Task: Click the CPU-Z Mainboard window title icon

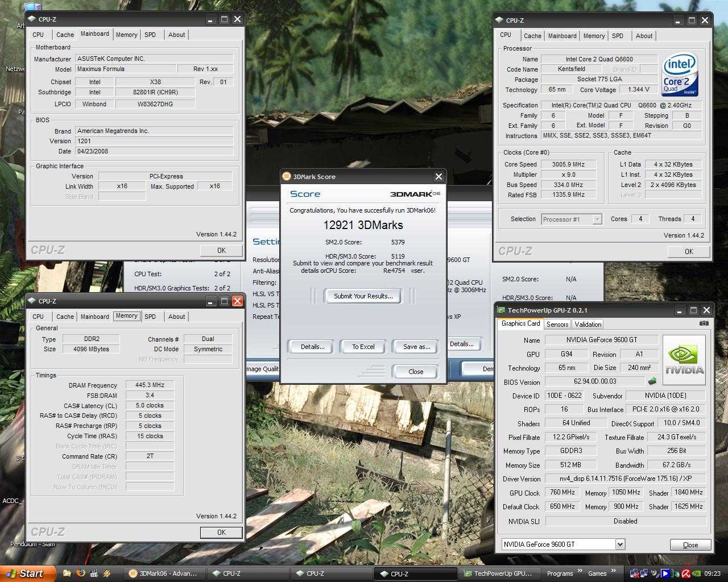Action: (31, 19)
